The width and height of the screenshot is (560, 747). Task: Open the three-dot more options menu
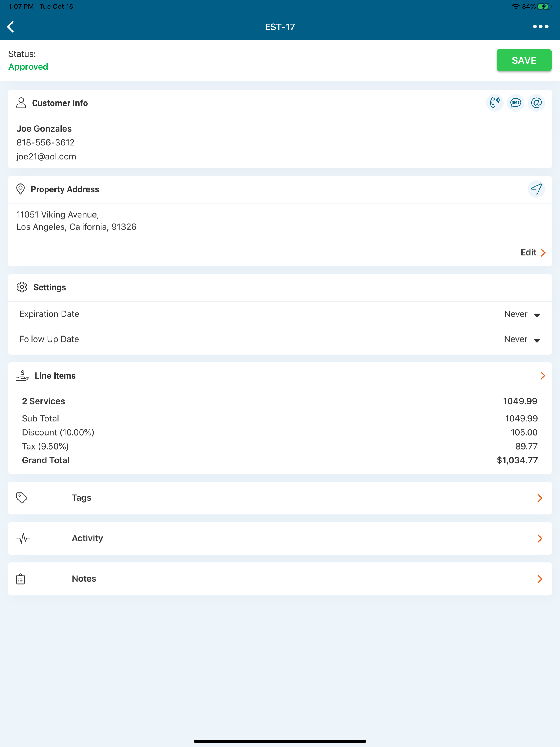[x=540, y=27]
